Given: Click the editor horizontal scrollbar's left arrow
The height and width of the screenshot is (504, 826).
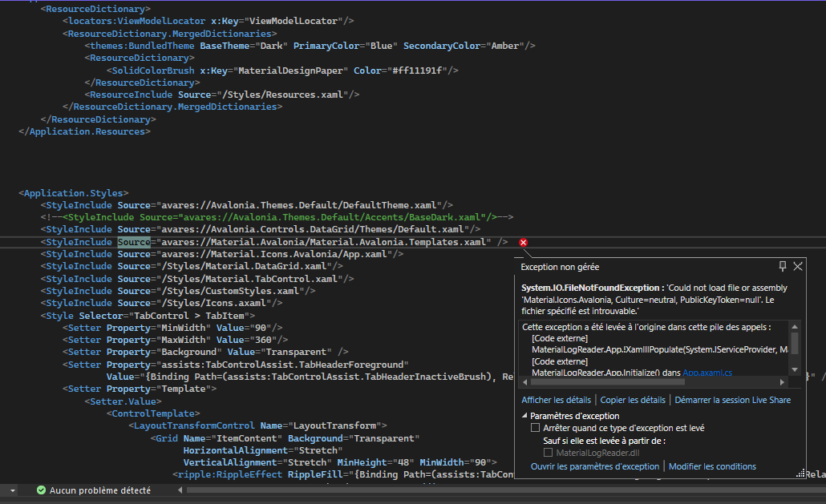Looking at the screenshot, I should point(180,490).
